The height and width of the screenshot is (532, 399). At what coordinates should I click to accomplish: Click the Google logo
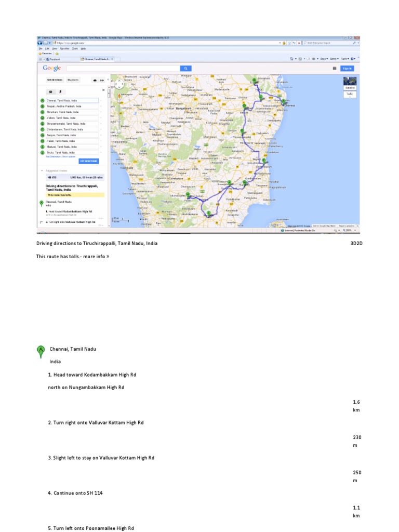point(51,68)
